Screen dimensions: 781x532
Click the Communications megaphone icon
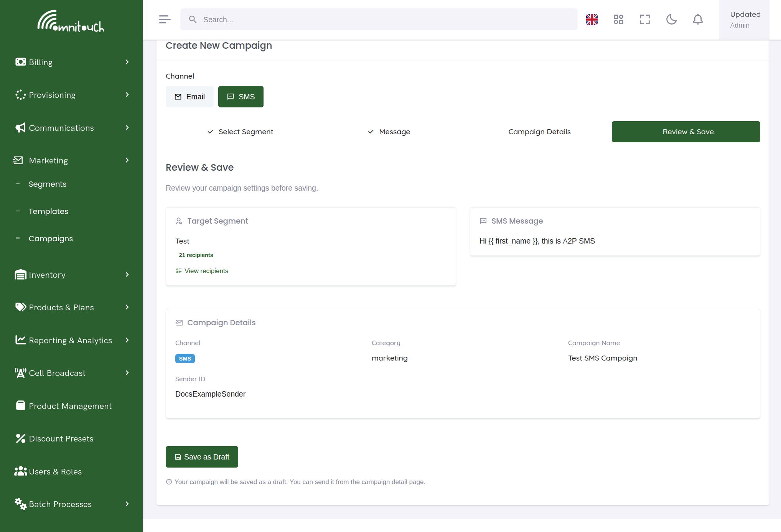click(x=21, y=128)
